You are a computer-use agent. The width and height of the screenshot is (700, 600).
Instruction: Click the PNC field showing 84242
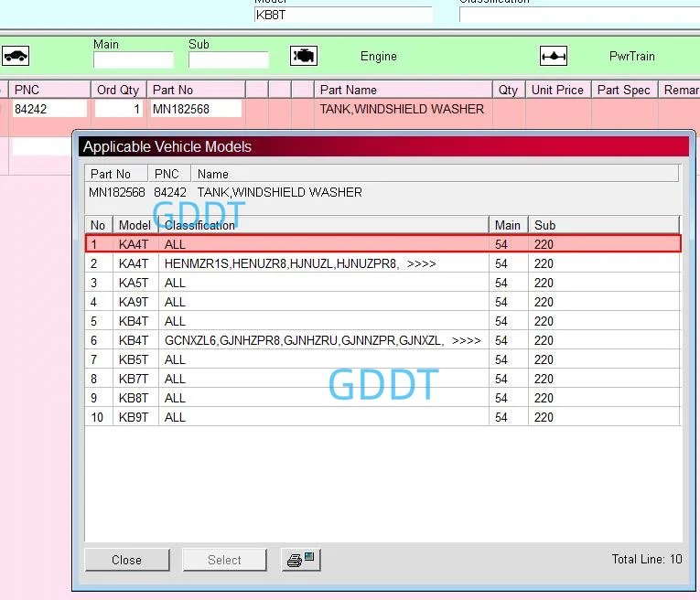click(x=49, y=109)
